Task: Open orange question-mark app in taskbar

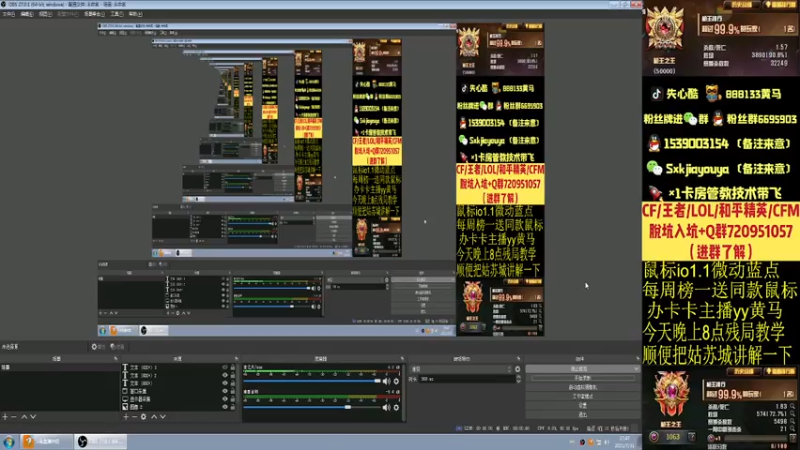Action: [x=46, y=442]
